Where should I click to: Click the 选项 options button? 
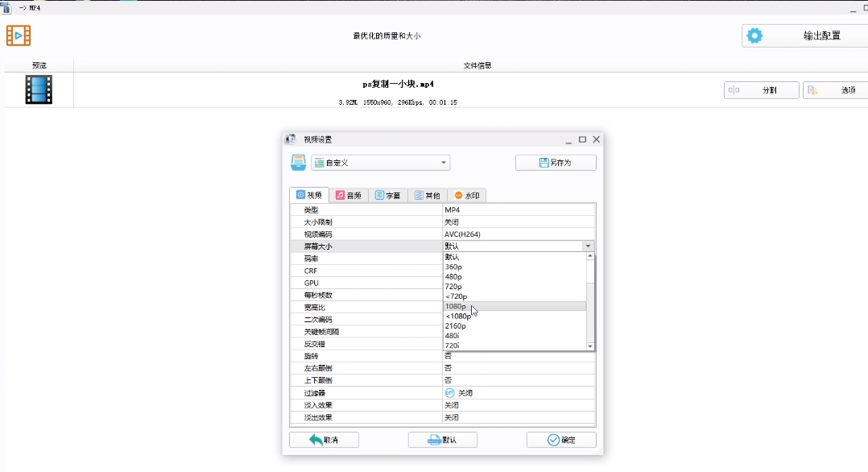835,90
